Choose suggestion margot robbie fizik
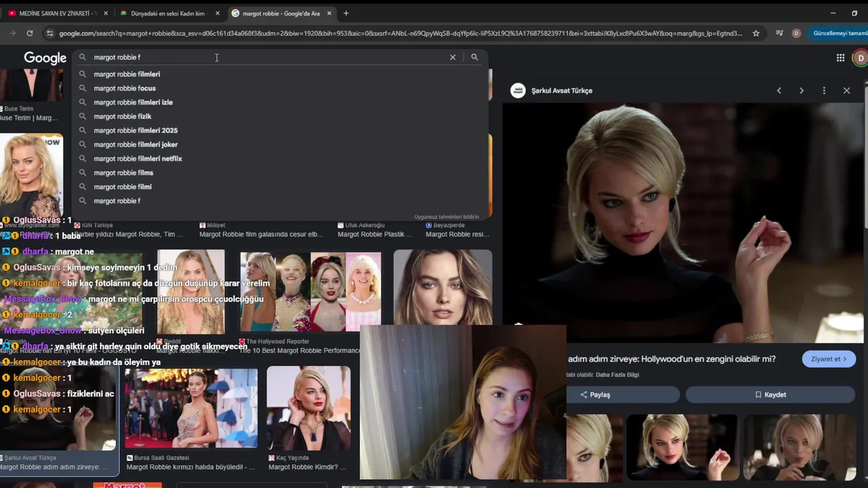The height and width of the screenshot is (488, 868). coord(122,117)
